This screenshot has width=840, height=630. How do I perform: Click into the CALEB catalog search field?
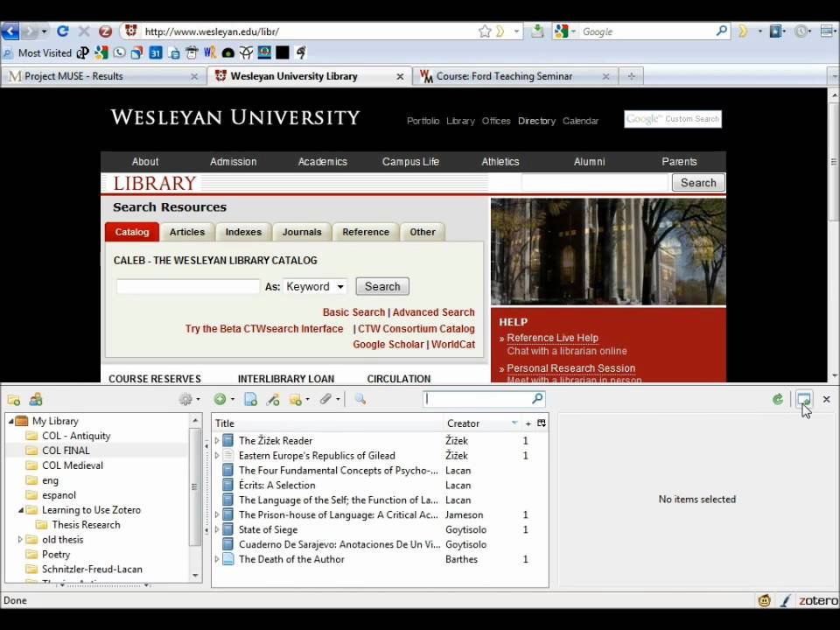coord(188,286)
